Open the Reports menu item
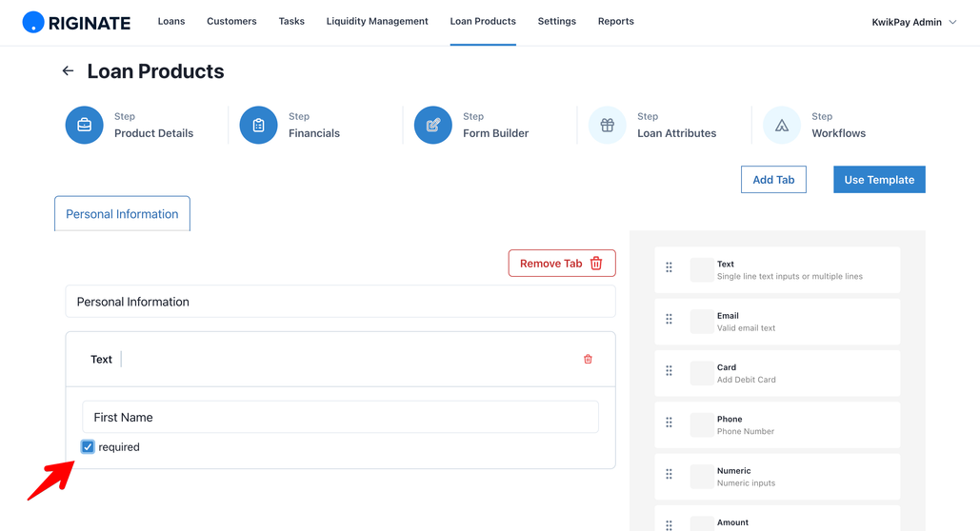The width and height of the screenshot is (980, 531). click(615, 21)
